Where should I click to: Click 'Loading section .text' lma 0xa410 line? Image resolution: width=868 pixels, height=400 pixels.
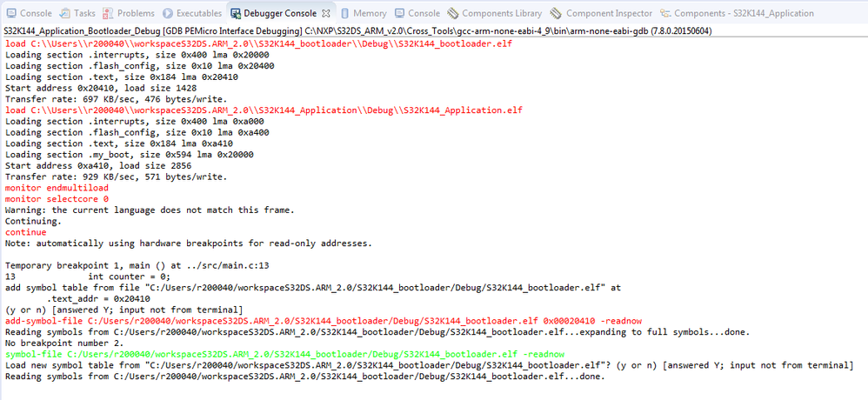(118, 143)
